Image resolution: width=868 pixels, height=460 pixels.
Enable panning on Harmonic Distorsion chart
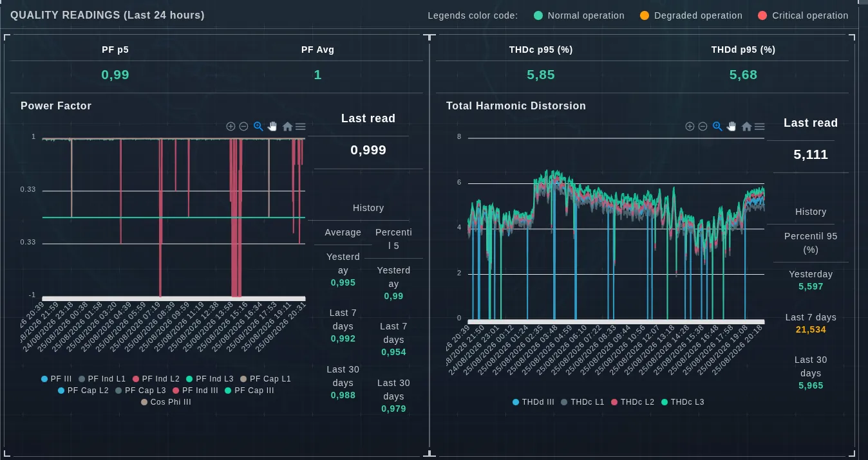coord(731,127)
